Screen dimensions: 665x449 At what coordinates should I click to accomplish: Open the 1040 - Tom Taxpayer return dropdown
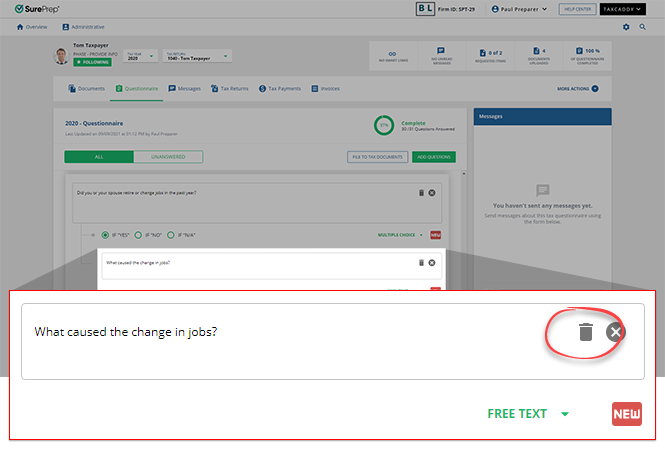coord(197,56)
